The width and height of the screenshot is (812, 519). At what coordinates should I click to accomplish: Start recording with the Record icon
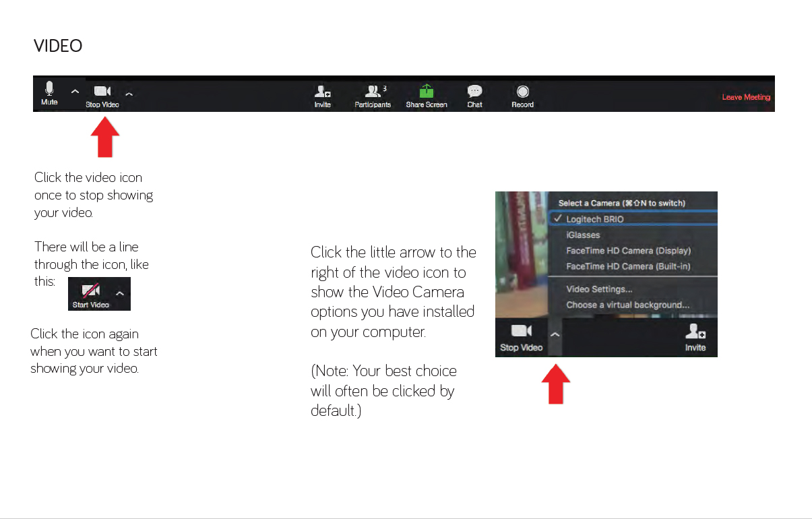click(522, 96)
